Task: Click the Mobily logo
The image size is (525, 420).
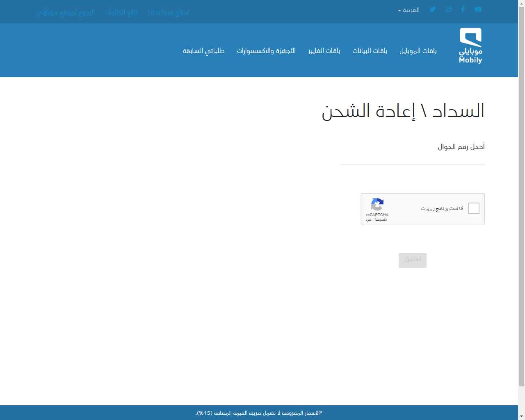Action: pos(470,46)
